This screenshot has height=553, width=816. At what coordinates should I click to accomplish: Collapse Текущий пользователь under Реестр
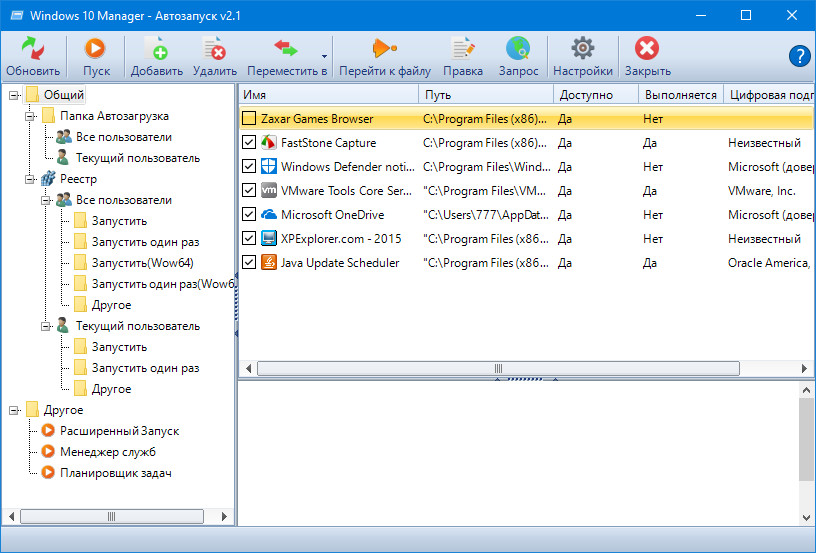[46, 326]
